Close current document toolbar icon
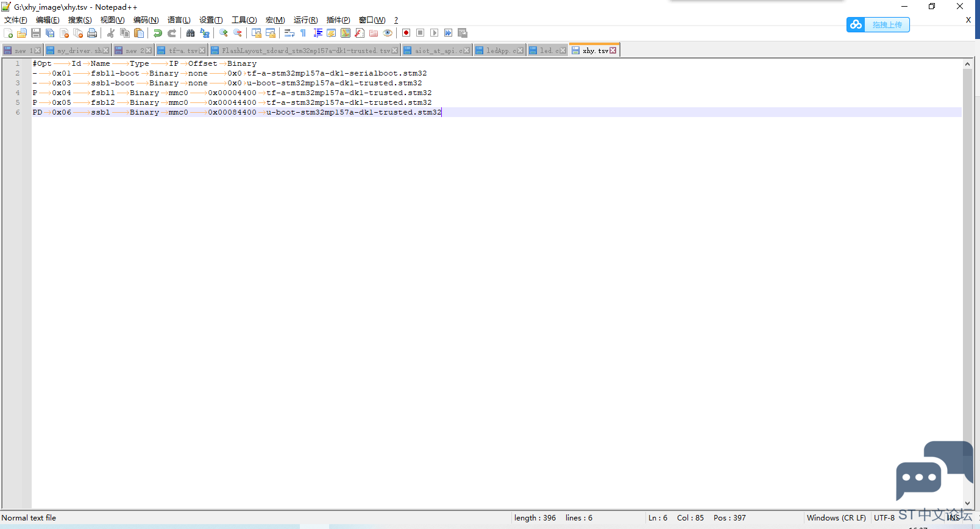 coord(64,33)
